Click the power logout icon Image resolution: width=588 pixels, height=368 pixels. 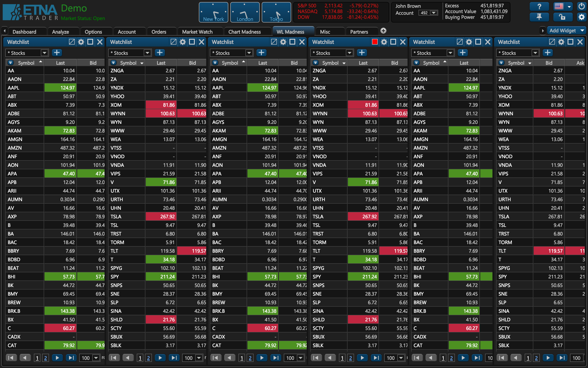pyautogui.click(x=581, y=6)
